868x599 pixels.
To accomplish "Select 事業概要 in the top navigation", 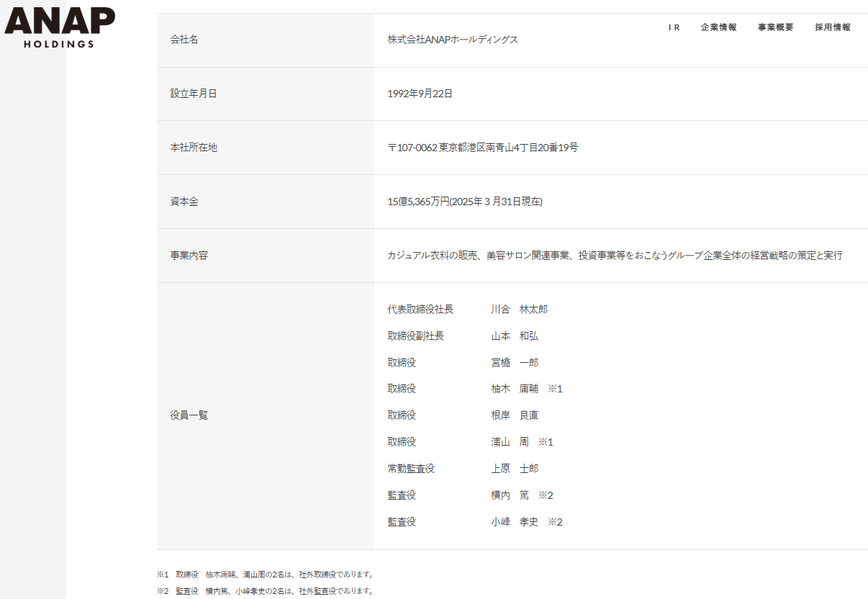I will pos(775,27).
